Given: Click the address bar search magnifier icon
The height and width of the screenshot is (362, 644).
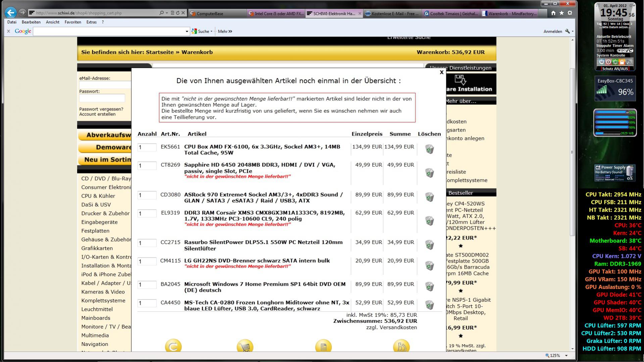Looking at the screenshot, I should coord(161,13).
